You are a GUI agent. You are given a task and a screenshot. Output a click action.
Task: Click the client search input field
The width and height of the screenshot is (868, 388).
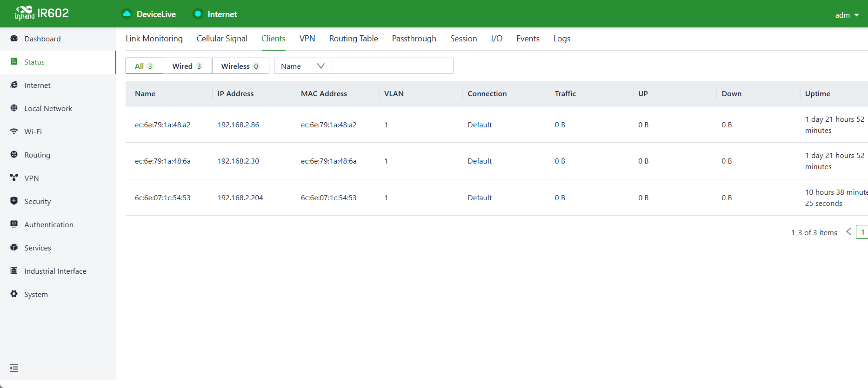click(393, 66)
